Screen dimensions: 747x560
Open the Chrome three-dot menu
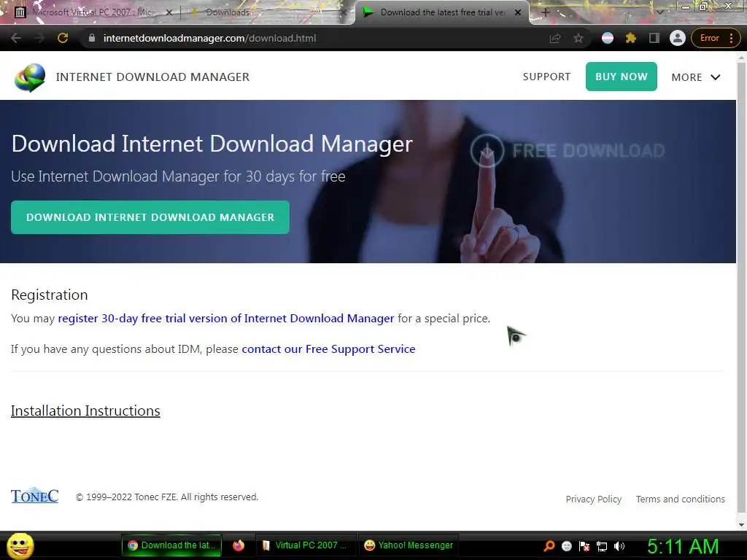coord(731,38)
